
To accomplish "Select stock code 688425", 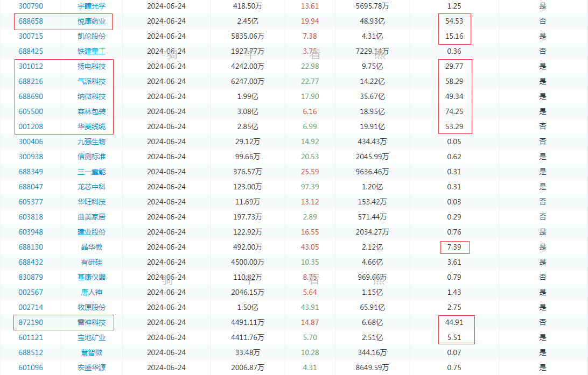I will coord(31,52).
